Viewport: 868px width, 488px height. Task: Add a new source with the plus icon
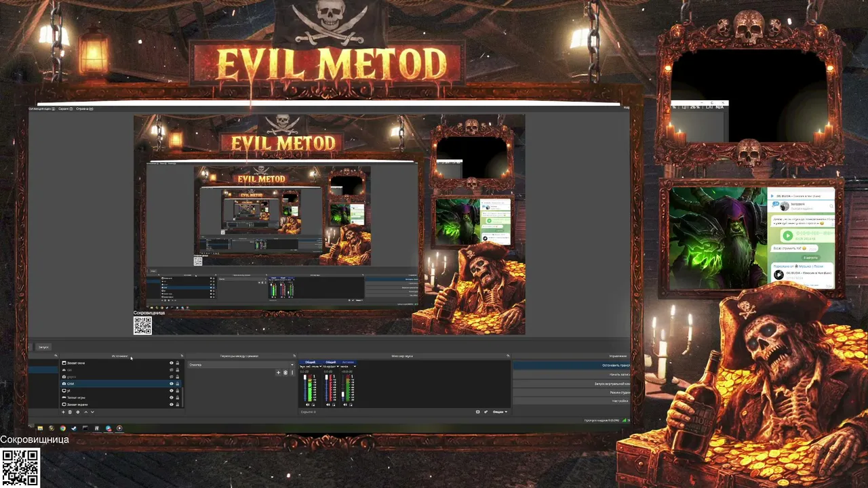click(x=64, y=412)
